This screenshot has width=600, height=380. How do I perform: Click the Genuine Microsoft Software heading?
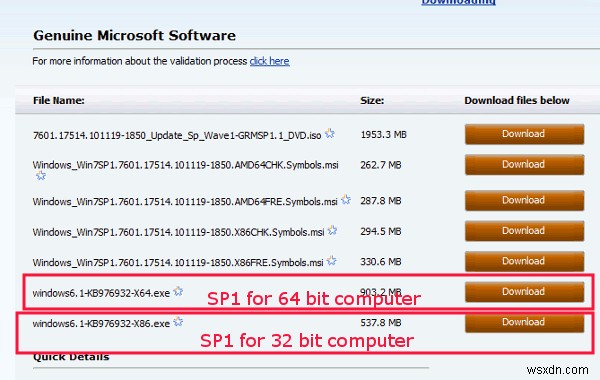134,36
